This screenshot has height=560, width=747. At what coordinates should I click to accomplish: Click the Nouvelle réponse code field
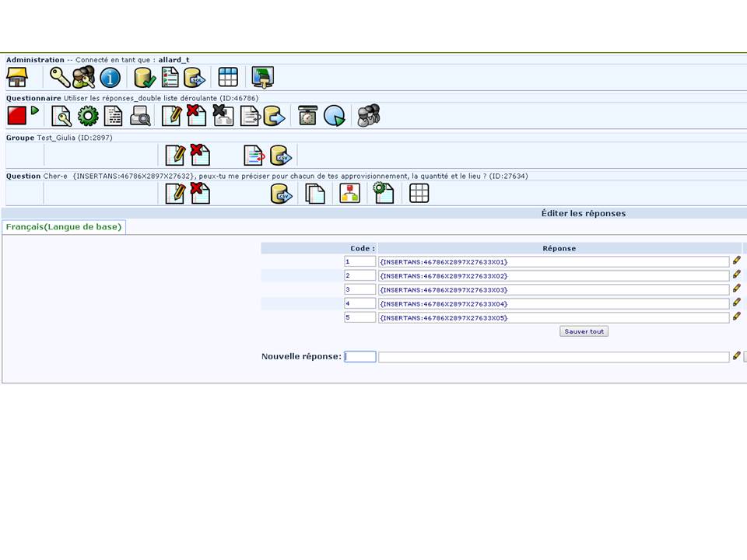tap(360, 357)
